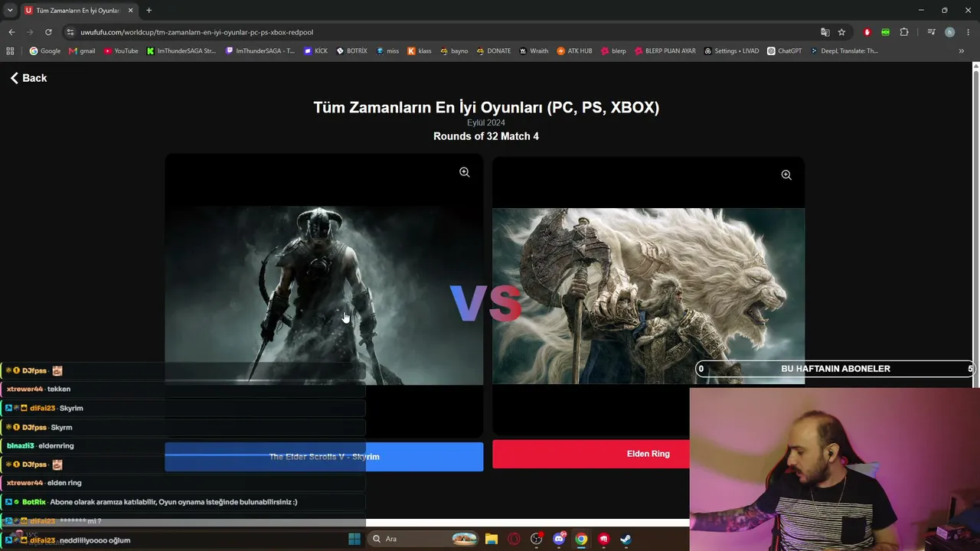Open the ChatGPT bookmark

784,51
